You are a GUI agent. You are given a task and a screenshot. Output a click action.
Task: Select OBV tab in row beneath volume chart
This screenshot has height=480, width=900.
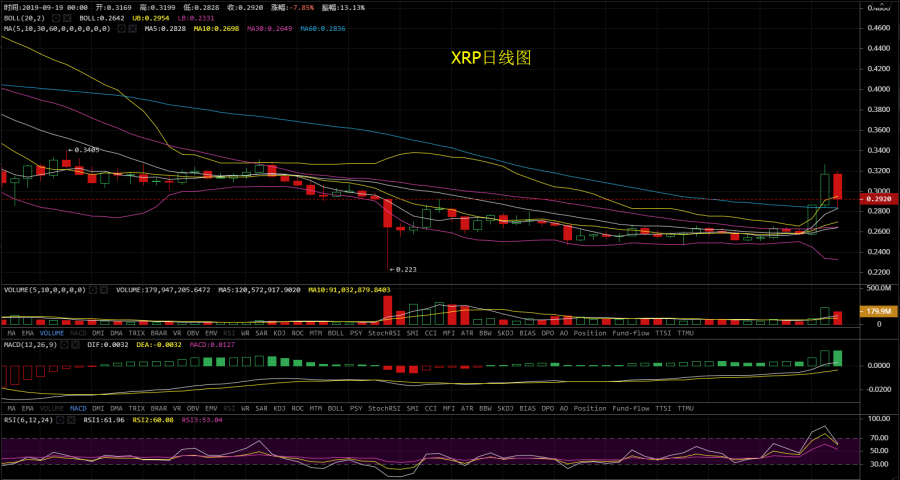(193, 332)
